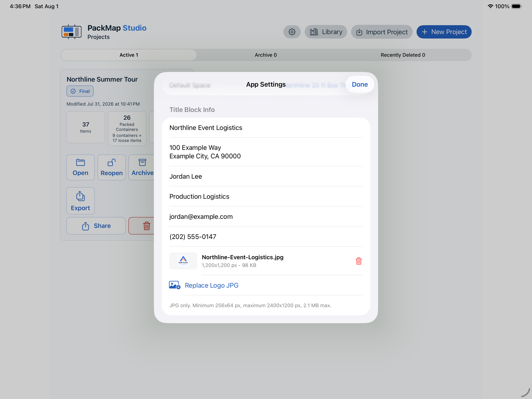The width and height of the screenshot is (532, 399).
Task: Delete the Northline-Event-Logistics.jpg logo
Action: pyautogui.click(x=358, y=261)
